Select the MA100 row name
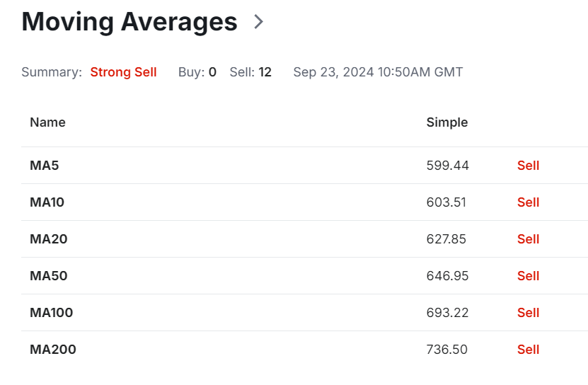 tap(52, 312)
